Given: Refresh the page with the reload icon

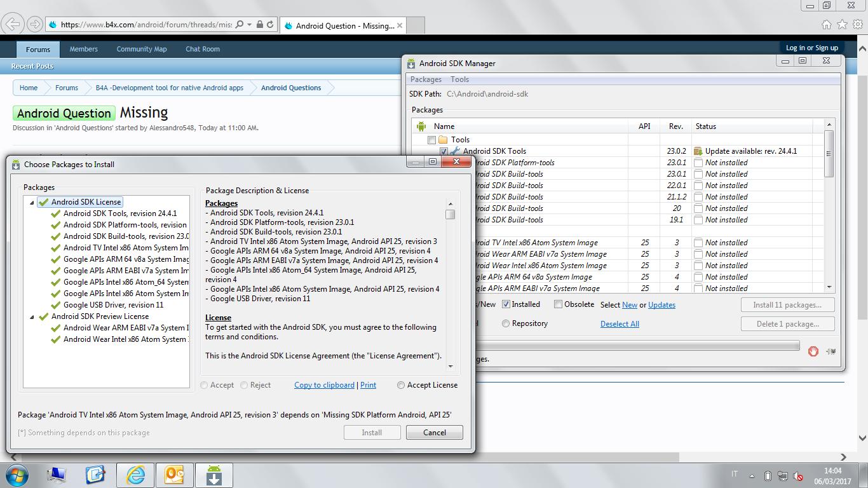Looking at the screenshot, I should [x=270, y=25].
